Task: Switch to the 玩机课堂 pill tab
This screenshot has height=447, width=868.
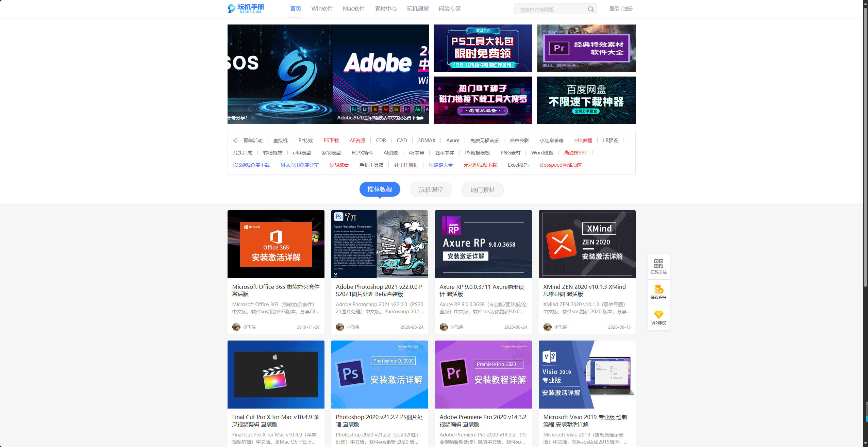Action: pyautogui.click(x=431, y=189)
